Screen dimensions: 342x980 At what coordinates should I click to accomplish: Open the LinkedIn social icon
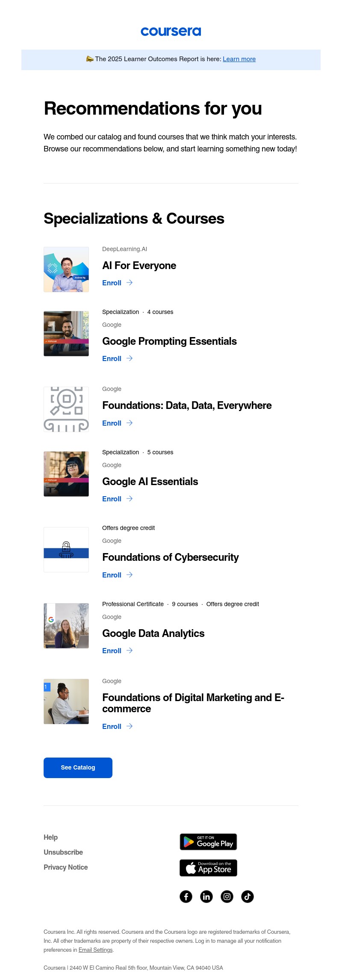206,896
